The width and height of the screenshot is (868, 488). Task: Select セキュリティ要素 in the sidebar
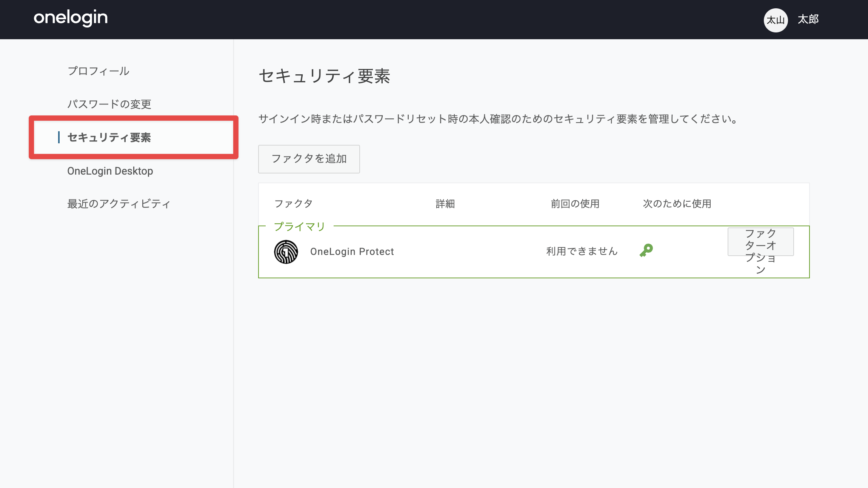click(109, 137)
